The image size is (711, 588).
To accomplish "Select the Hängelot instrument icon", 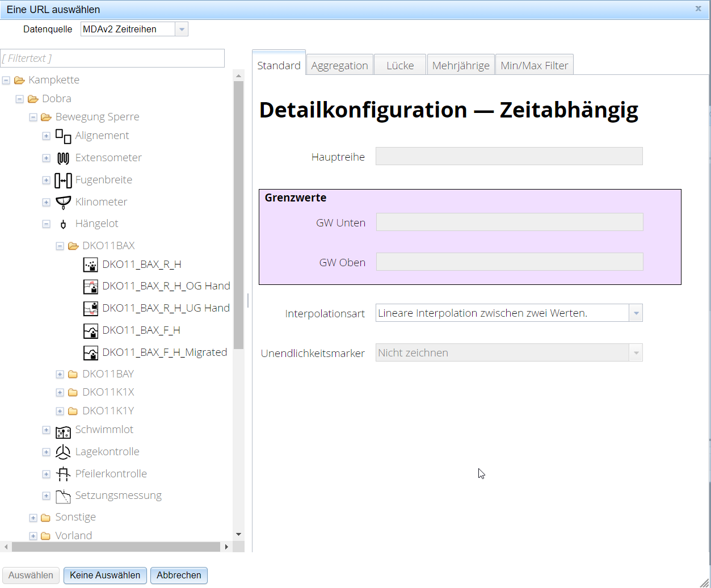I will (x=63, y=224).
